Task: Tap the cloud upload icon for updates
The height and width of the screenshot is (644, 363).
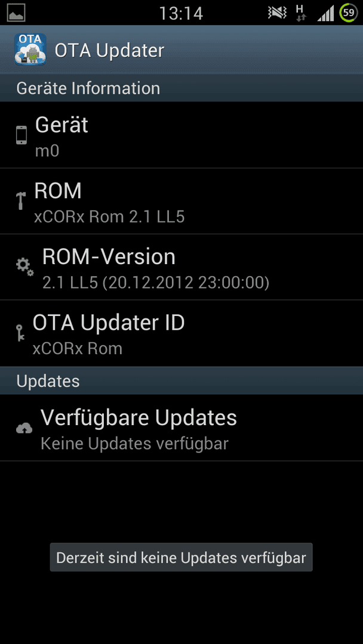Action: pos(24,428)
